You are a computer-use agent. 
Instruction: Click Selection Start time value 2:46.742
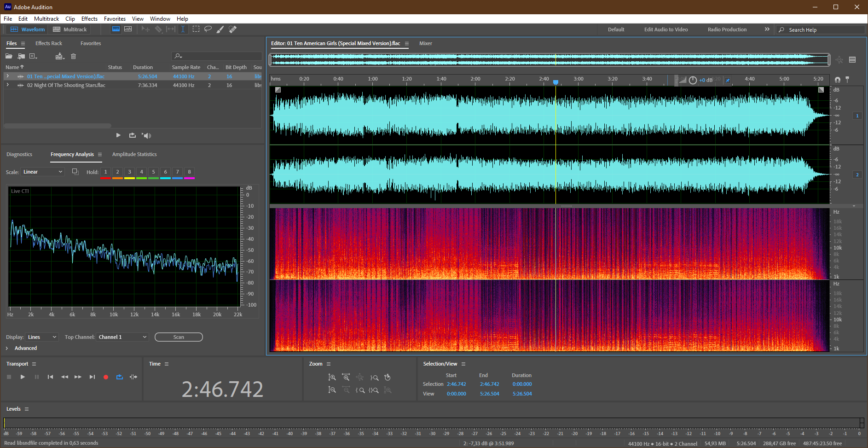tap(456, 384)
